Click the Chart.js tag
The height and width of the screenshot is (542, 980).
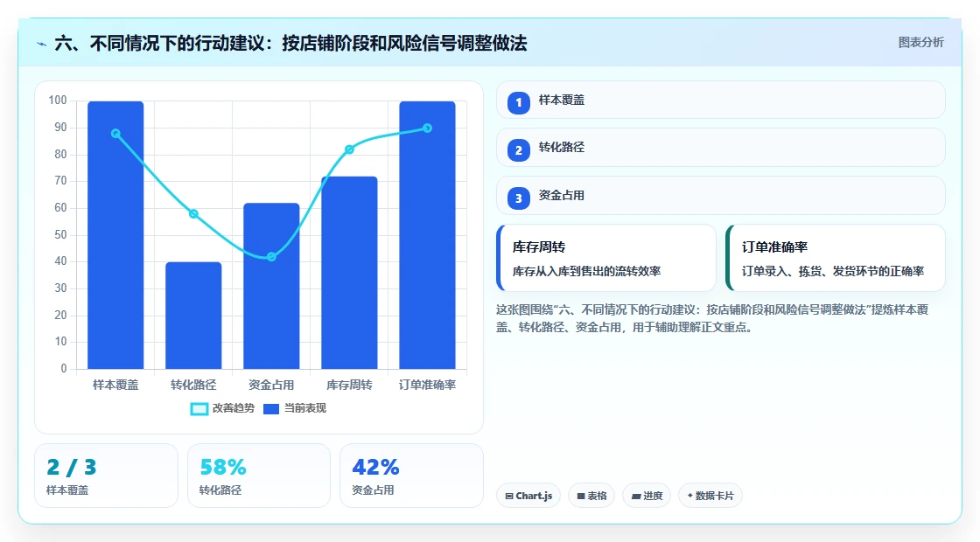(x=528, y=495)
